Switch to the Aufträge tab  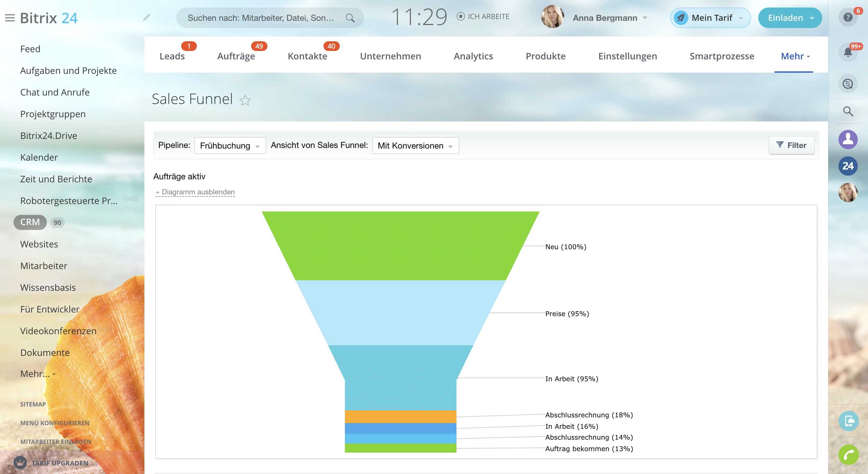[x=236, y=56]
